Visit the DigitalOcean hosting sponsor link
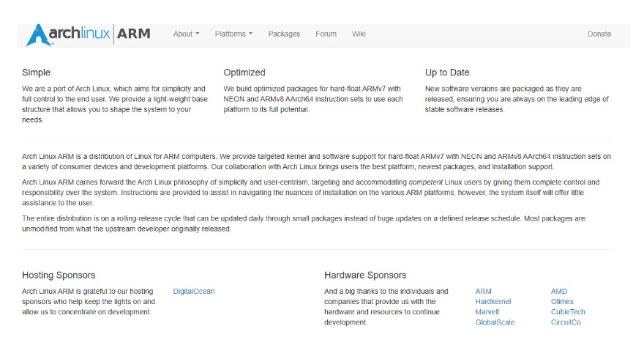This screenshot has width=644, height=348. pyautogui.click(x=194, y=292)
